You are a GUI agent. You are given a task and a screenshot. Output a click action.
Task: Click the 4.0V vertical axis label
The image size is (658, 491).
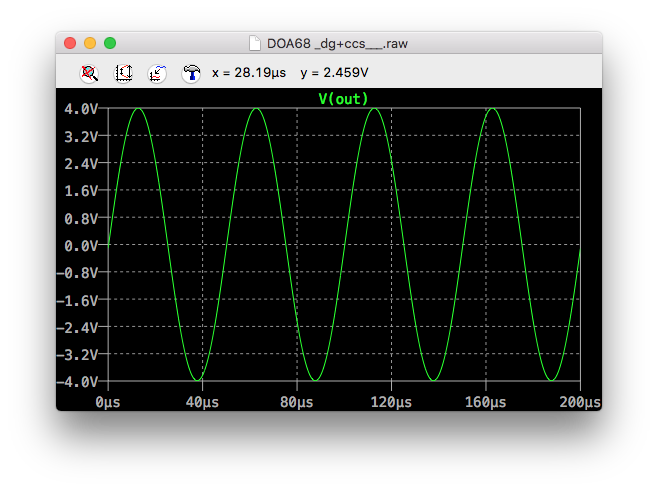pos(81,109)
